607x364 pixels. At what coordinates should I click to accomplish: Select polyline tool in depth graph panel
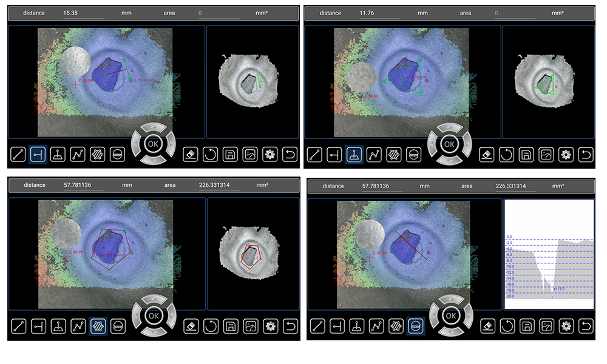(377, 326)
